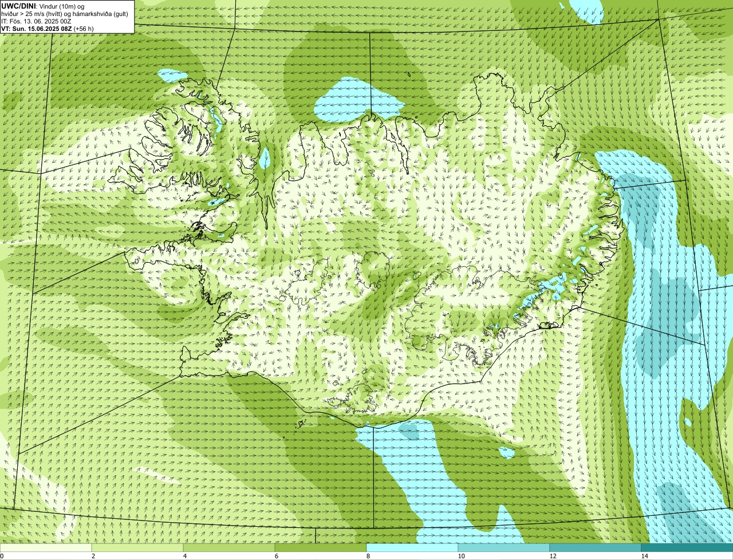The width and height of the screenshot is (733, 560).
Task: Click the '0' tick label on the color scale
Action: 2,556
